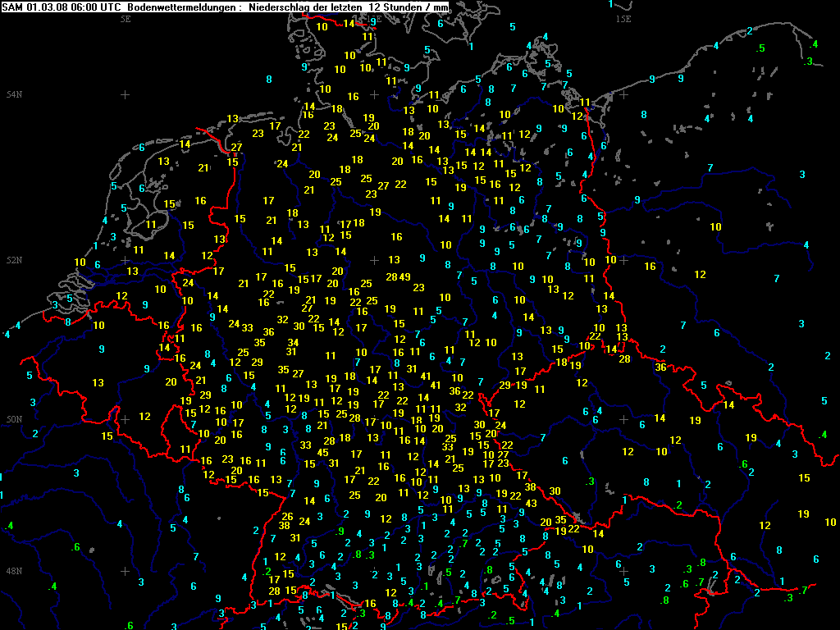The height and width of the screenshot is (630, 840).
Task: Click the grid cross at 52N 10E
Action: tap(374, 260)
